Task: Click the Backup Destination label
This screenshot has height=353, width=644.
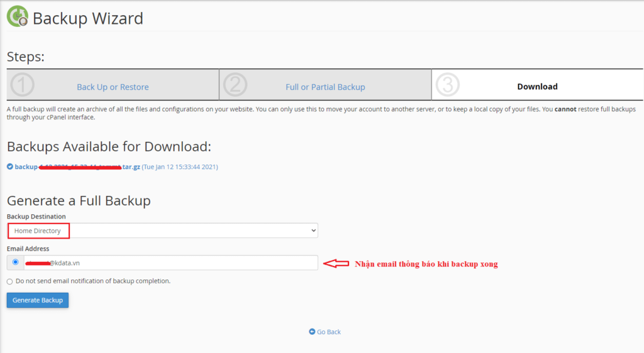Action: tap(36, 217)
